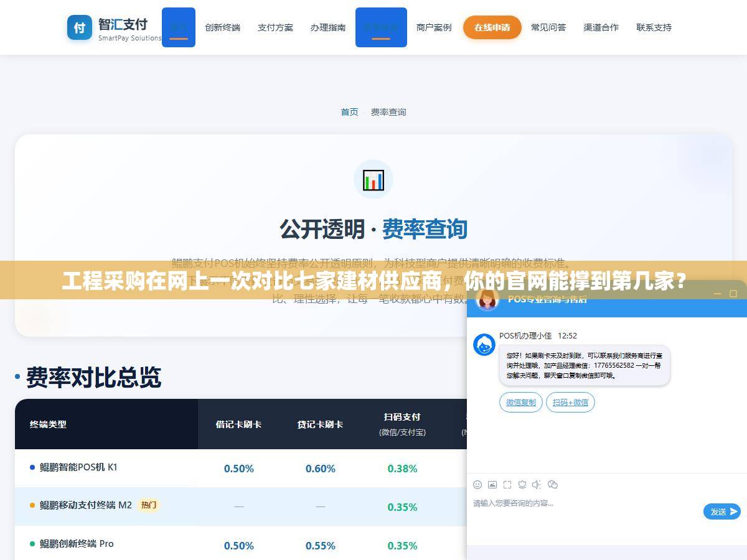Viewport: 747px width, 560px height.
Task: Click the 0.38% scan rate for K1
Action: click(402, 469)
